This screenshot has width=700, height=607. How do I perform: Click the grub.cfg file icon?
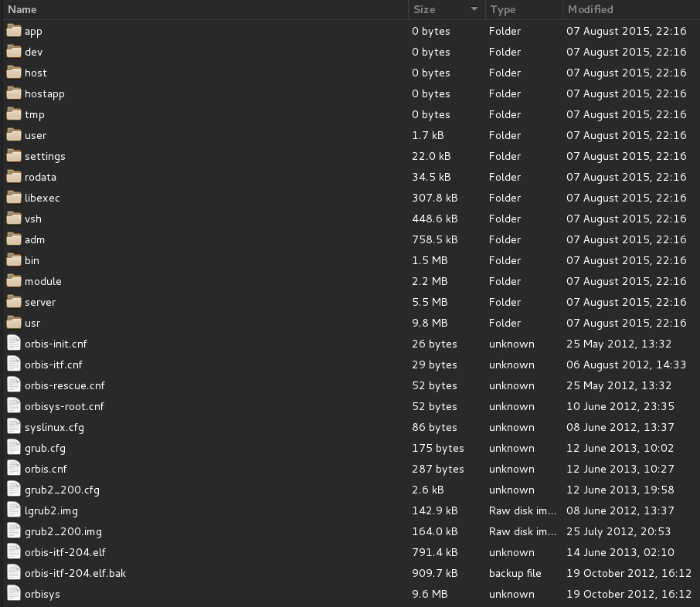(x=14, y=448)
